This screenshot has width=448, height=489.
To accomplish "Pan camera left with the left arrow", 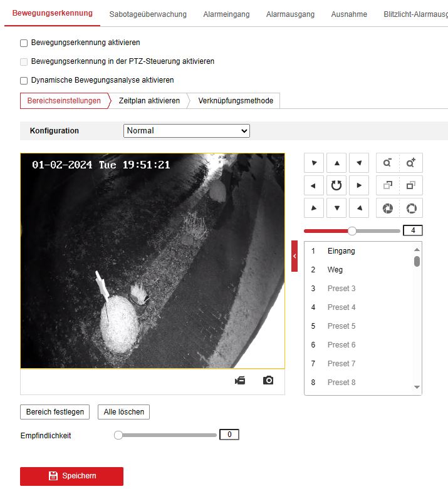I will 314,185.
